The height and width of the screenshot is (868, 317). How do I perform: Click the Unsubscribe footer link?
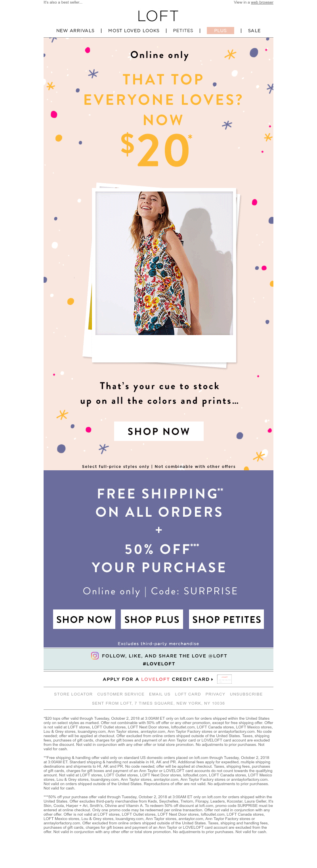246,694
